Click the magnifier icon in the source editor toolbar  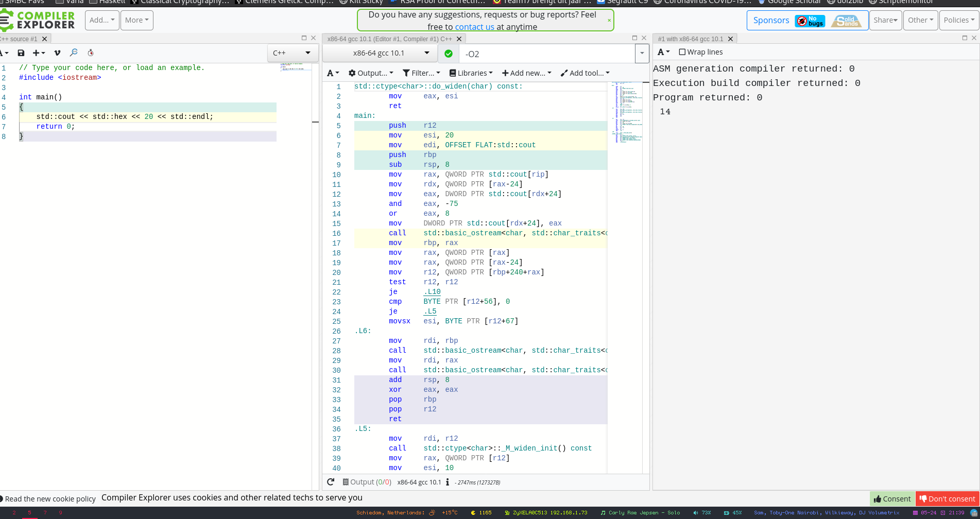(x=74, y=53)
